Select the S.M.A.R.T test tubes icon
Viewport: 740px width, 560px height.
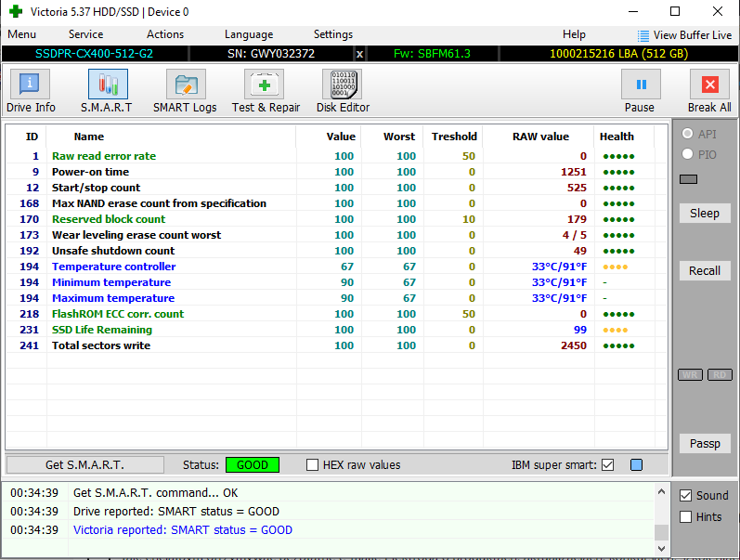pyautogui.click(x=108, y=85)
